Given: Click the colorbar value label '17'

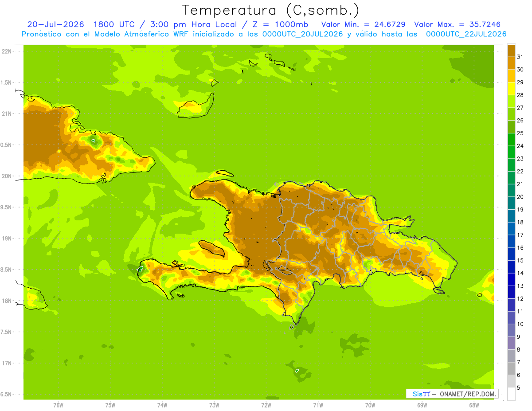Looking at the screenshot, I should (520, 235).
